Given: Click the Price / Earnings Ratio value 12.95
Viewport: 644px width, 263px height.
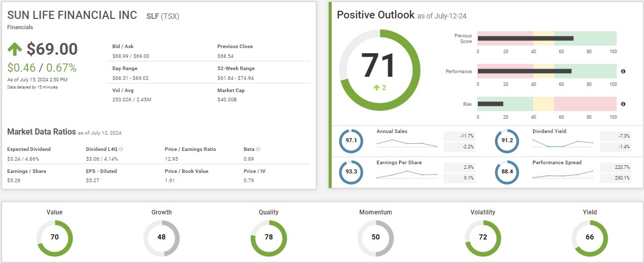Looking at the screenshot, I should click(171, 159).
